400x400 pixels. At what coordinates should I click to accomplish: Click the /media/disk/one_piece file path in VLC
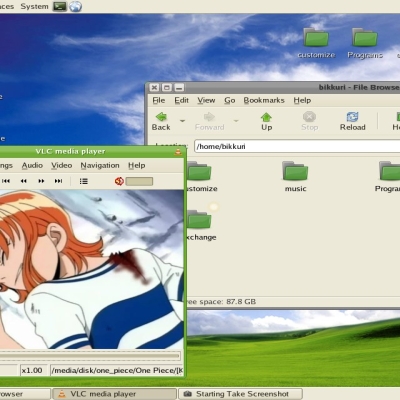point(117,370)
